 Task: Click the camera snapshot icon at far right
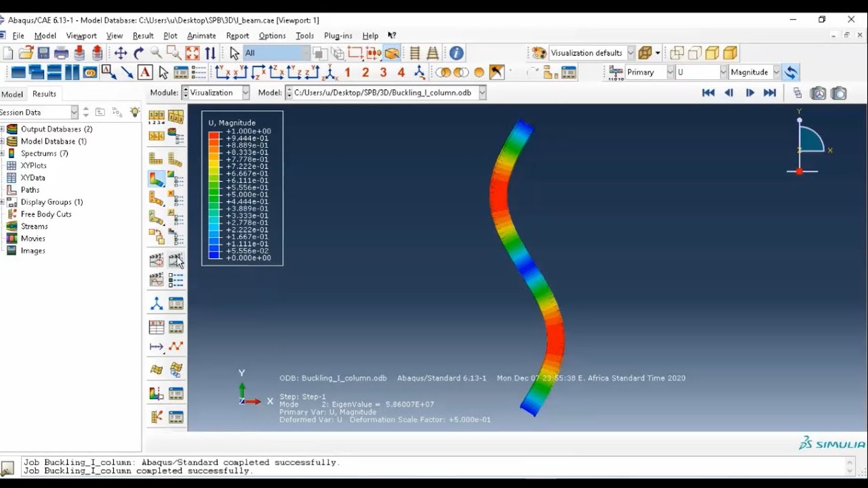(840, 93)
